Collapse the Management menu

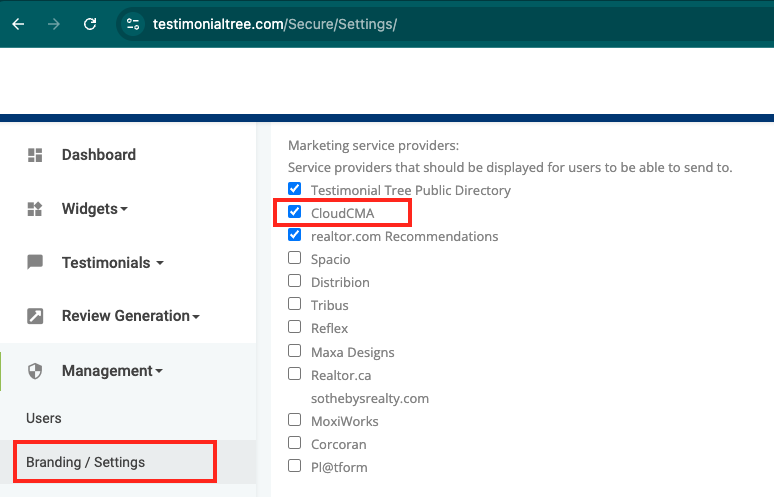(112, 371)
